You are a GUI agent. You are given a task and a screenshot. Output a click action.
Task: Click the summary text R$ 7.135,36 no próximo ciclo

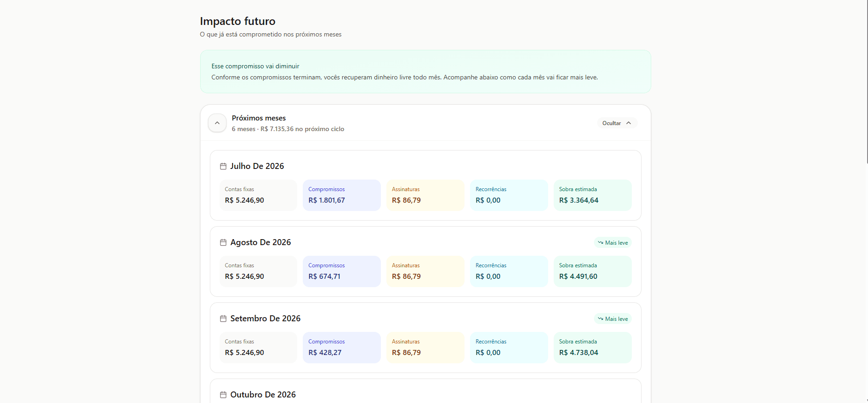[x=302, y=129]
